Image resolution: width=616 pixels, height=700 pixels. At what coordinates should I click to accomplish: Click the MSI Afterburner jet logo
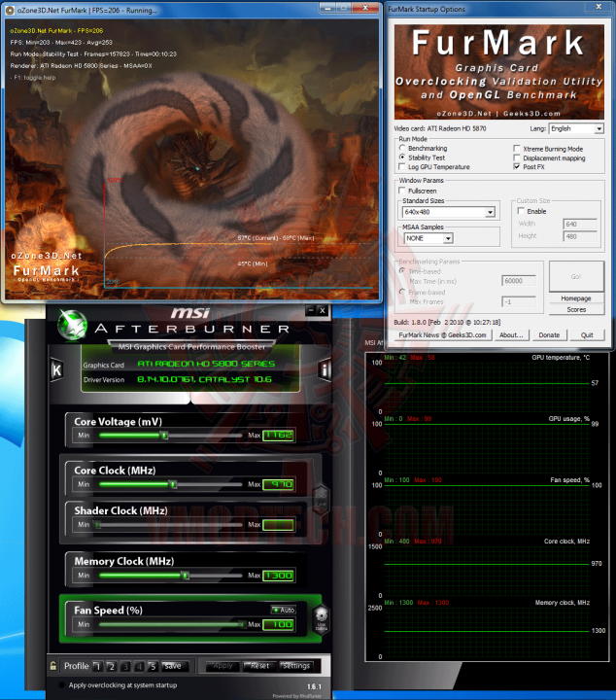point(72,325)
